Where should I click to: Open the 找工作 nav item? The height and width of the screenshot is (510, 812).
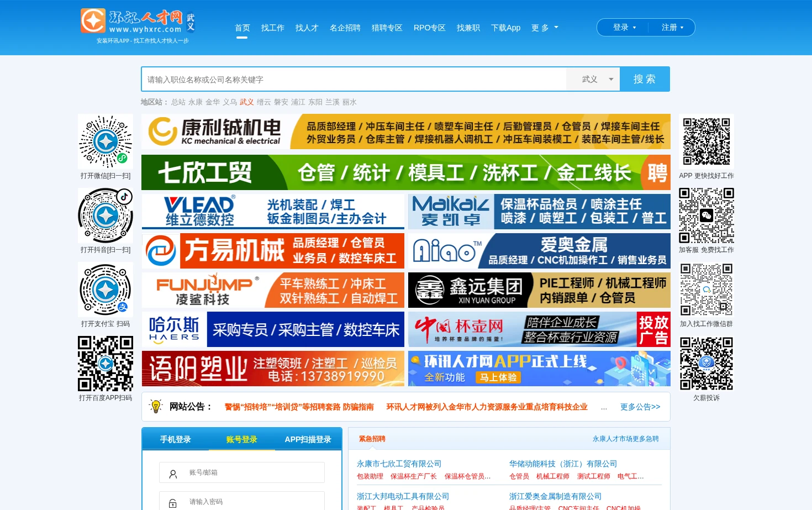pyautogui.click(x=272, y=28)
